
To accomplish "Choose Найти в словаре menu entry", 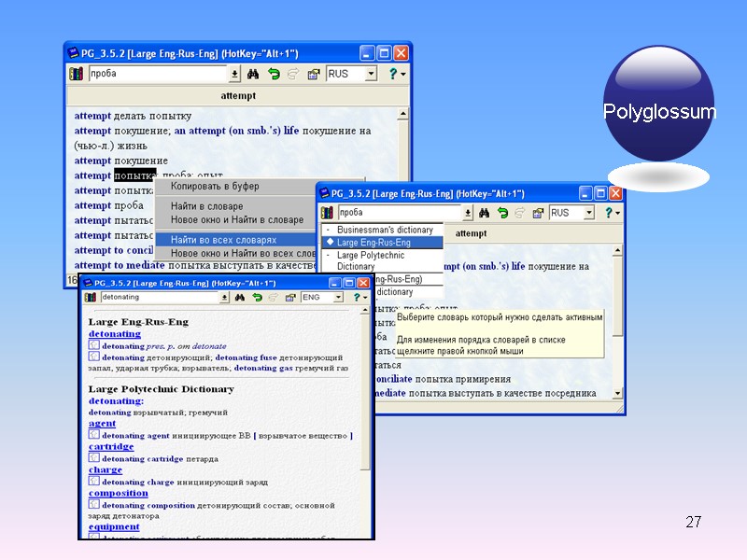I will tap(206, 206).
